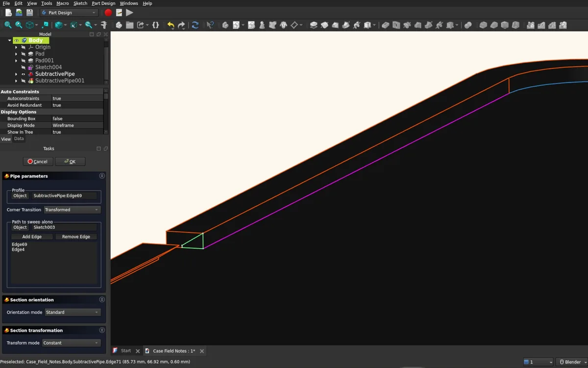The width and height of the screenshot is (588, 368).
Task: Close the Case Field Notes tab
Action: tap(202, 351)
